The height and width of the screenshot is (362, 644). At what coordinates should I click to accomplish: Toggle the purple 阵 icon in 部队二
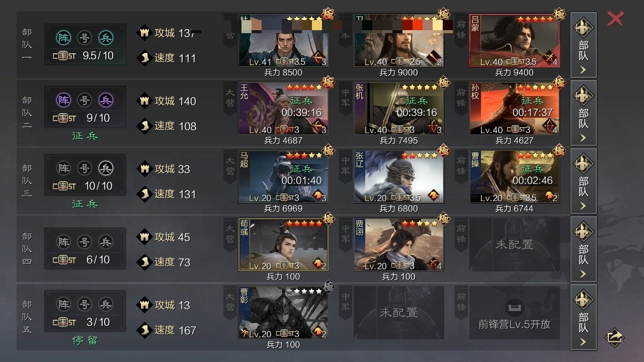(63, 100)
